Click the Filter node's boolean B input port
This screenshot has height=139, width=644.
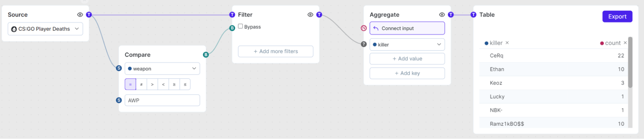coord(232,28)
